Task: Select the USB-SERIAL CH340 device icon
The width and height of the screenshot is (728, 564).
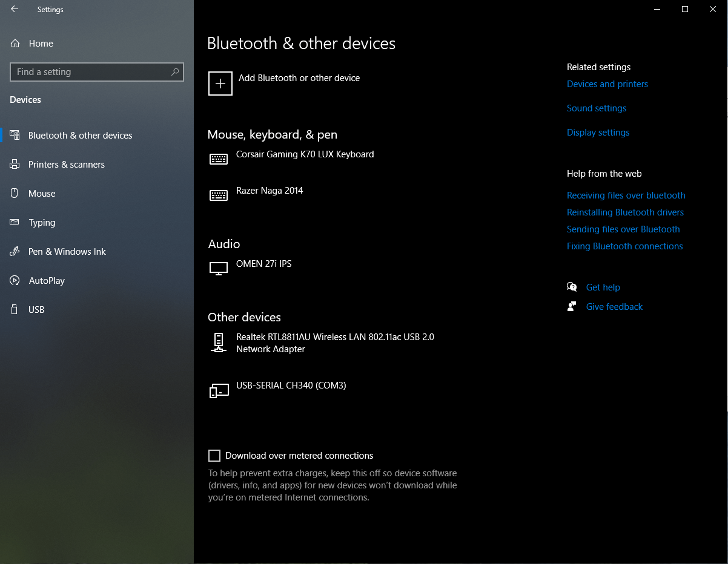Action: [219, 390]
